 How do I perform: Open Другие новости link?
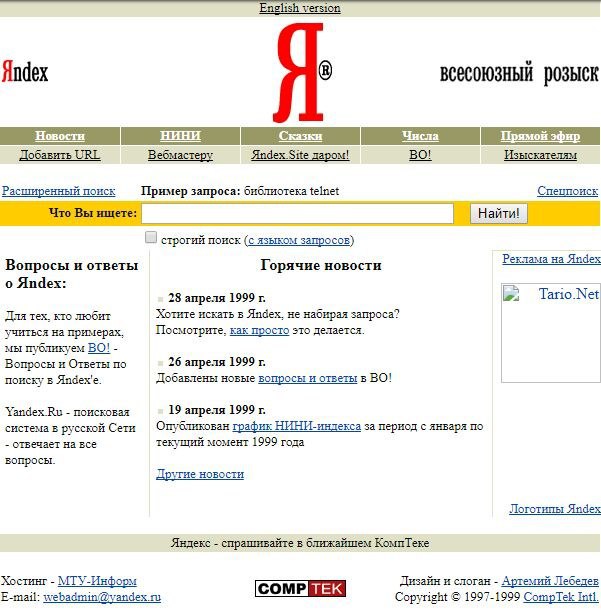click(x=200, y=475)
